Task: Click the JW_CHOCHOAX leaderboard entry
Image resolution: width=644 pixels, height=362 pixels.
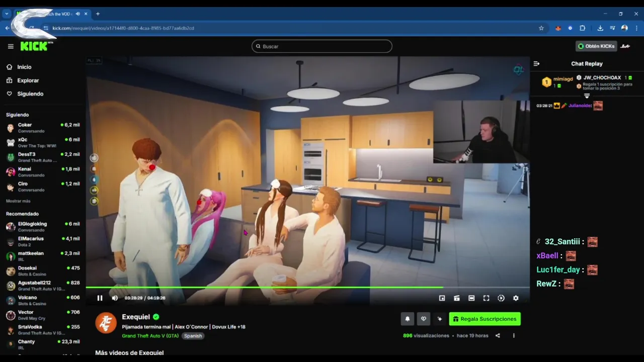Action: (x=605, y=78)
